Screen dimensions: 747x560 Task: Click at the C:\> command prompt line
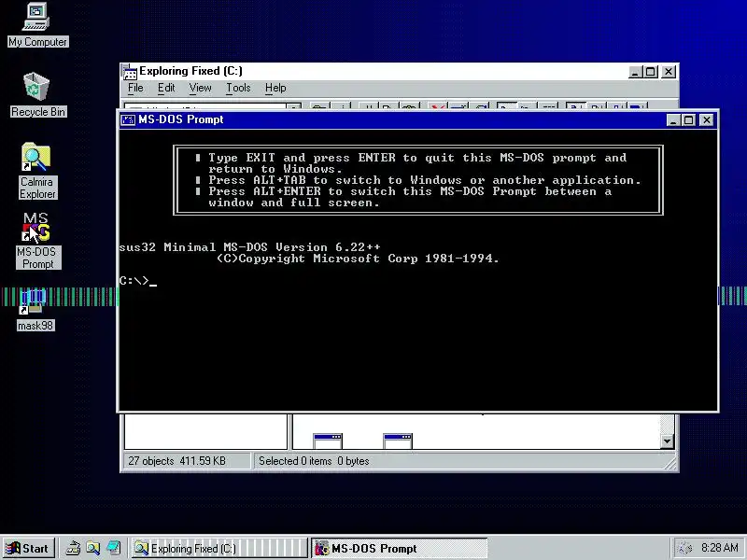tap(137, 281)
